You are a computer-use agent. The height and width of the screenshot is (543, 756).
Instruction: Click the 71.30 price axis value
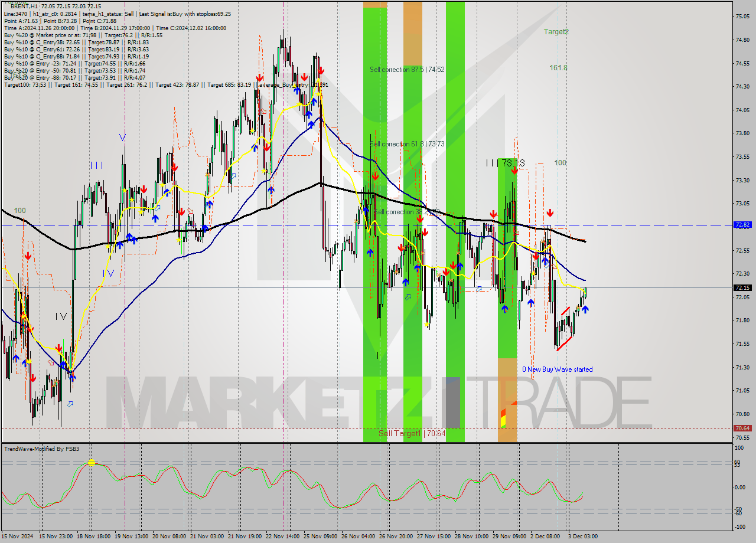pos(742,367)
